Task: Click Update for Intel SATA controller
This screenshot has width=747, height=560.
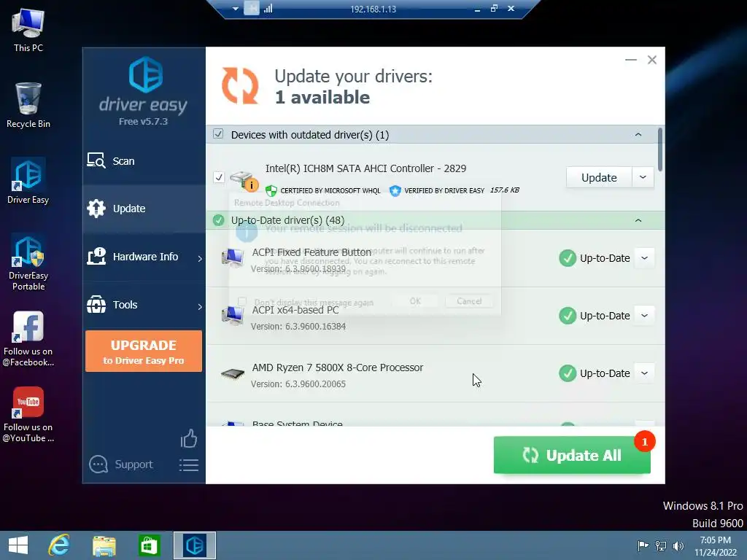Action: click(x=599, y=178)
